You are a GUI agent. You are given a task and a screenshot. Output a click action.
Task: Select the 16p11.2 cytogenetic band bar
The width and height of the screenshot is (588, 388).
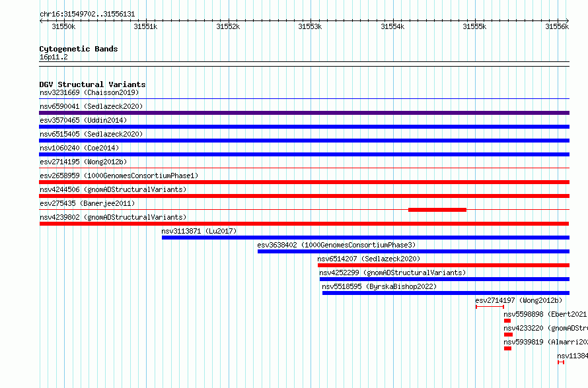[x=304, y=64]
